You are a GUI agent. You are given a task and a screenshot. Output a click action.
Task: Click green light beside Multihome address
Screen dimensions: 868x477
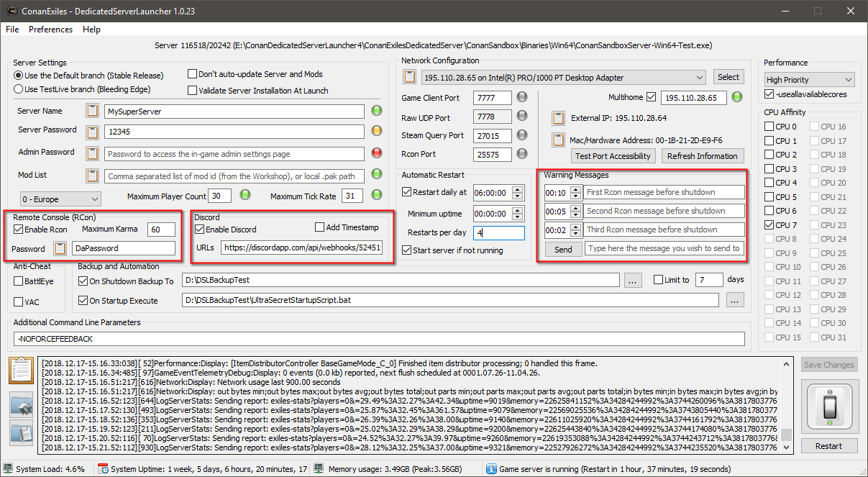coord(737,97)
